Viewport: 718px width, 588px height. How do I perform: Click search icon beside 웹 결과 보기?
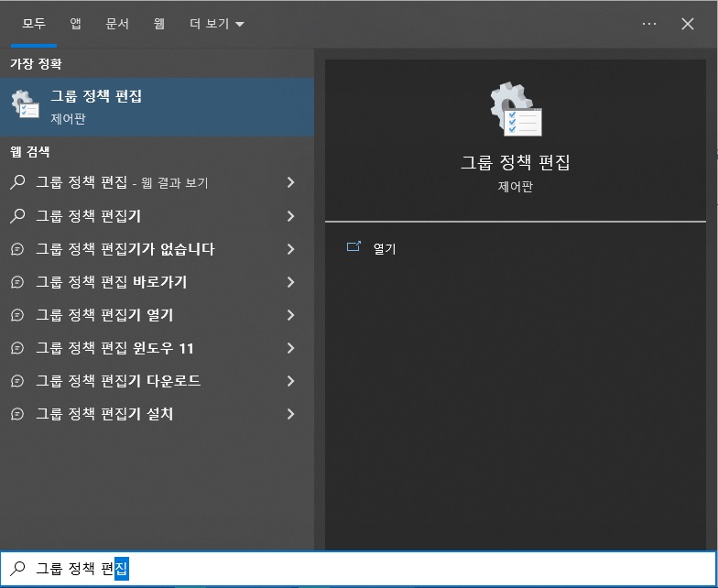[x=17, y=182]
